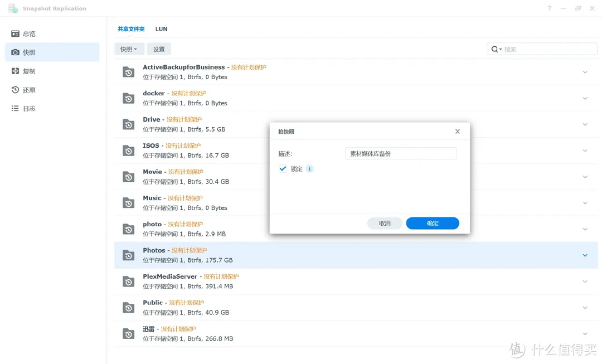Select the 共享文件夹 tab
The height and width of the screenshot is (364, 602).
[x=131, y=28]
